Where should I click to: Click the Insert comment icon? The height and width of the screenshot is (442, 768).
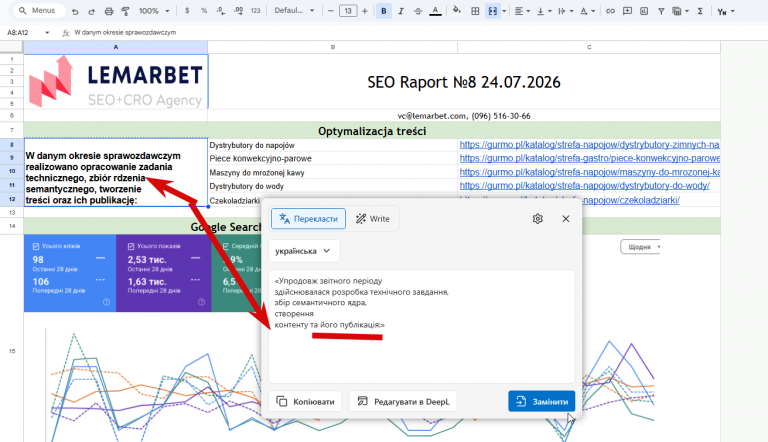click(627, 11)
